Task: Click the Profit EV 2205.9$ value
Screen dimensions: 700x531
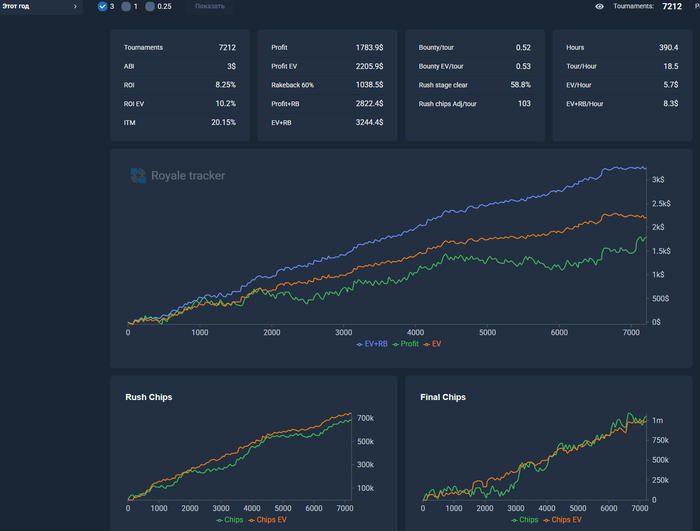Action: pyautogui.click(x=369, y=66)
